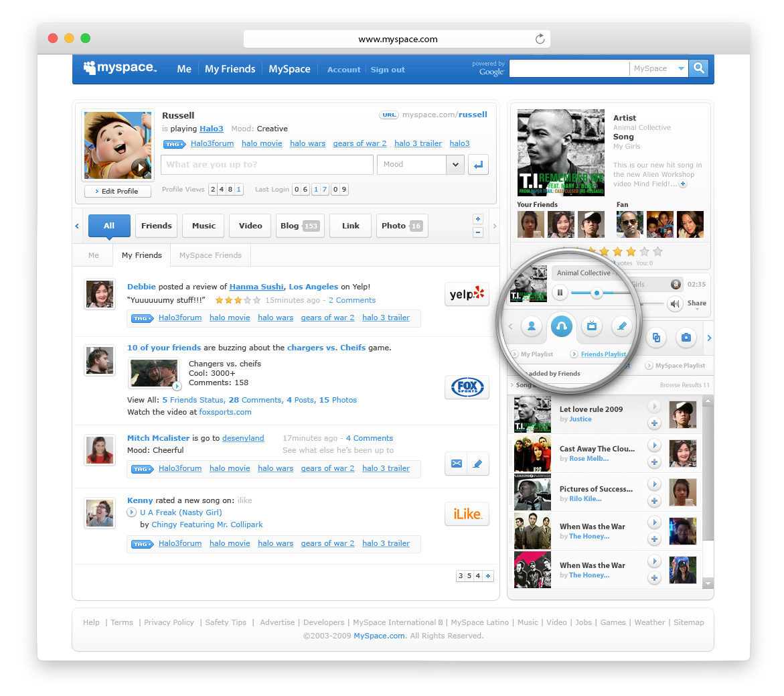Click the volume speaker icon
The width and height of the screenshot is (784, 696).
675,303
